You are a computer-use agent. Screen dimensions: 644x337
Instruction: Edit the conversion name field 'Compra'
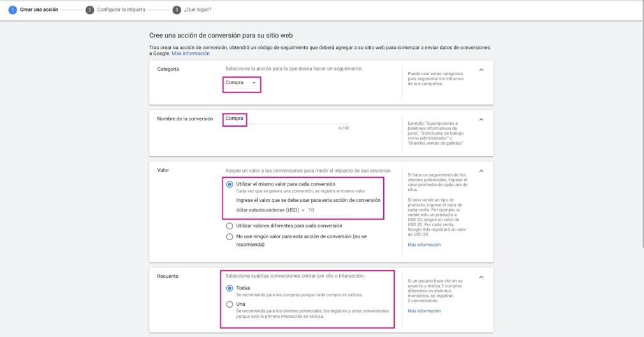(287, 118)
